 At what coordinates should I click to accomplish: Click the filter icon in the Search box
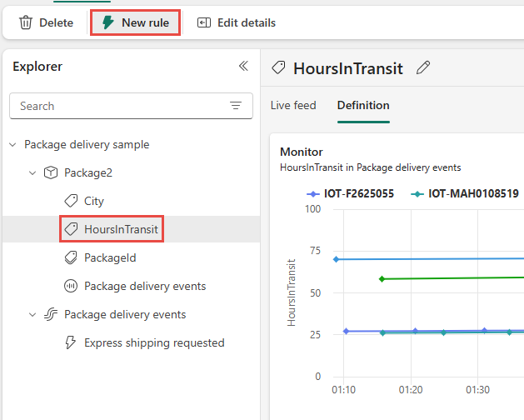point(236,106)
